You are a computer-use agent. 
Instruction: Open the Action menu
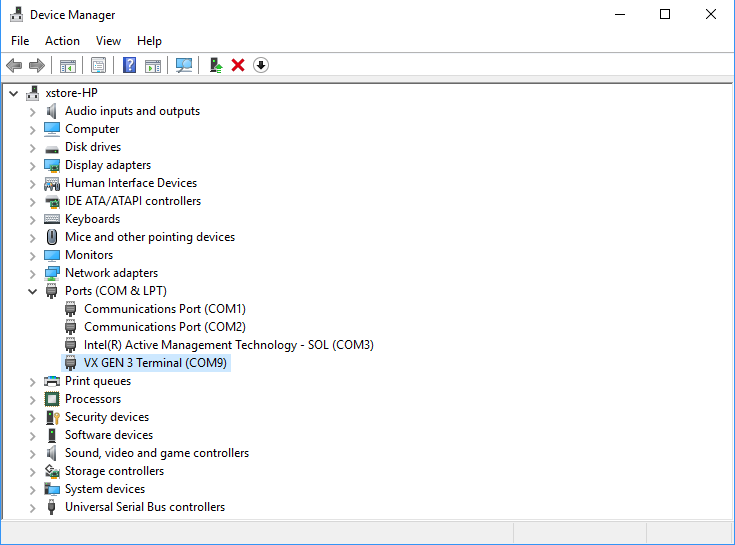(x=62, y=41)
